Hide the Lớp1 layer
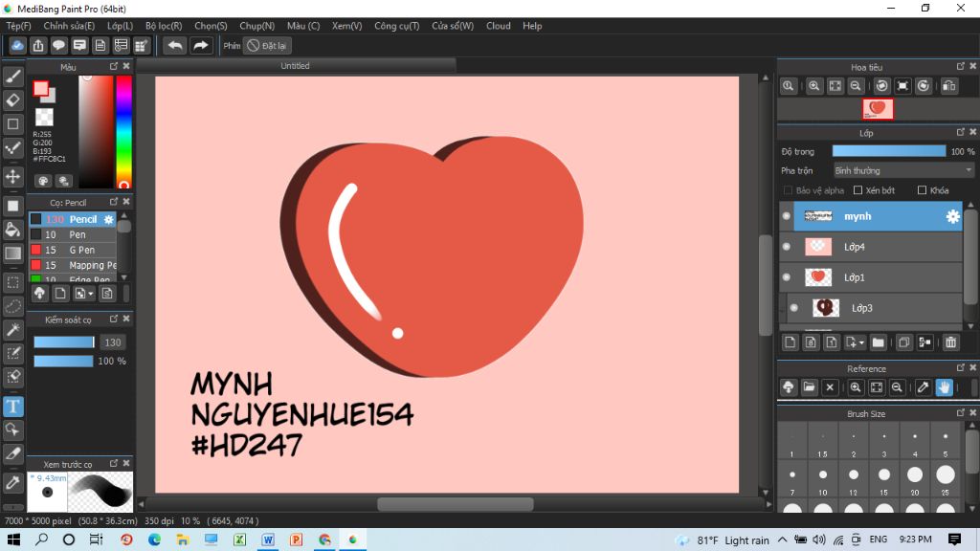 (x=787, y=277)
